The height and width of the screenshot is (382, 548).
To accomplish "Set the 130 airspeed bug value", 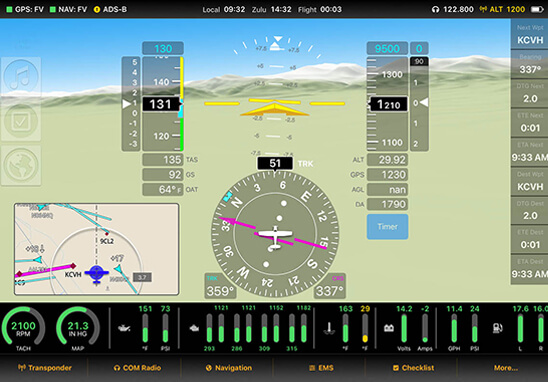I will point(163,48).
